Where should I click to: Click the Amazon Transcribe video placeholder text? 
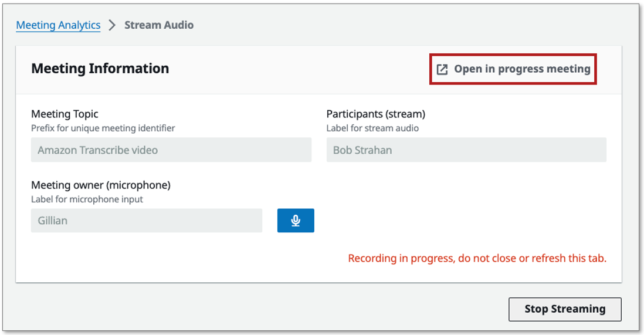click(x=98, y=150)
